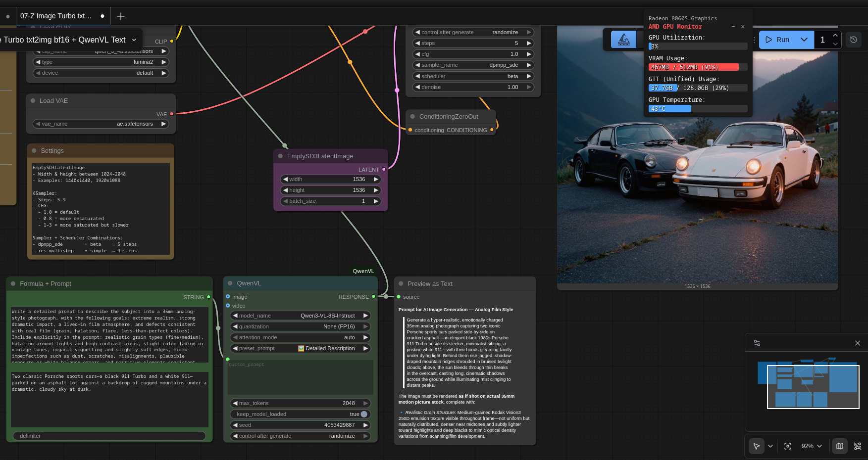Toggle link visibility icon in bottom toolbar
This screenshot has height=460, width=868.
pos(858,446)
